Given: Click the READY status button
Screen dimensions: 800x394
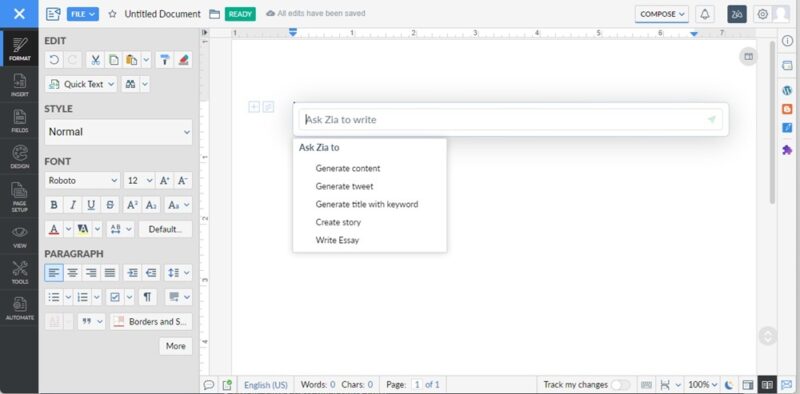Looking at the screenshot, I should [240, 14].
